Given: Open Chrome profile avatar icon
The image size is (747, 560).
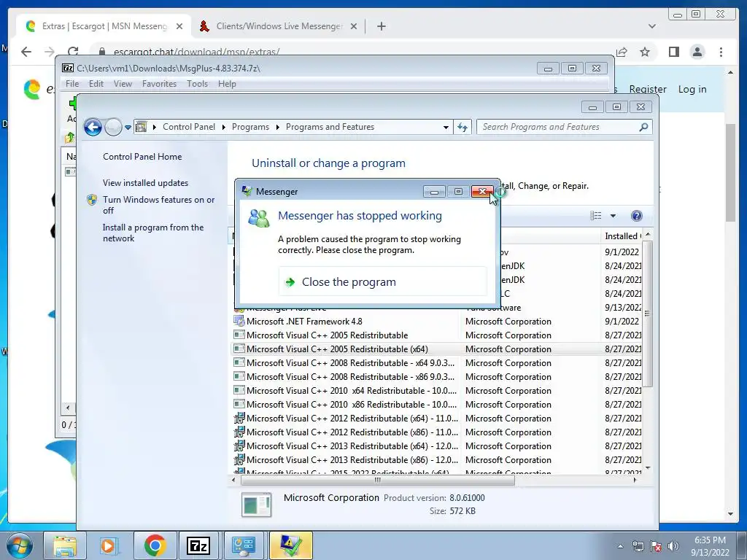Looking at the screenshot, I should click(697, 52).
